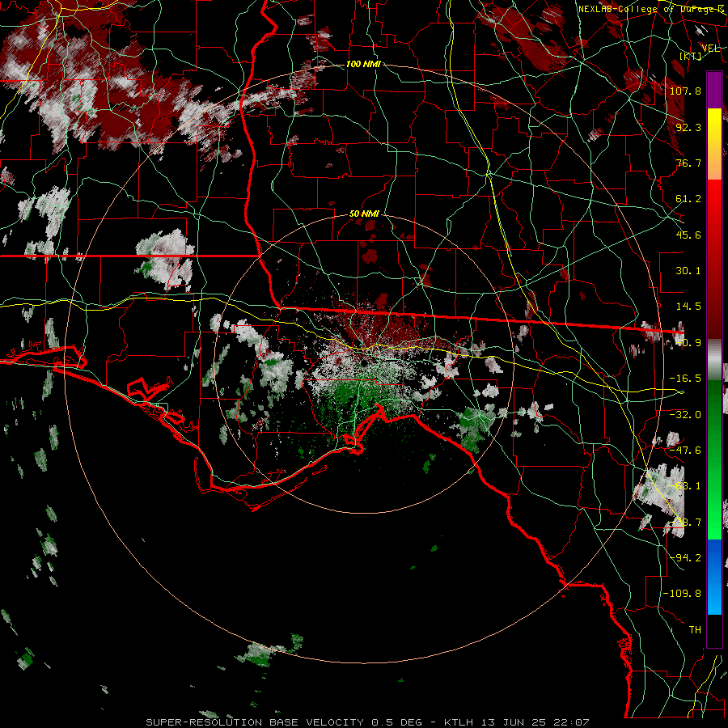Select the -94.2 velocity scale value

click(685, 557)
